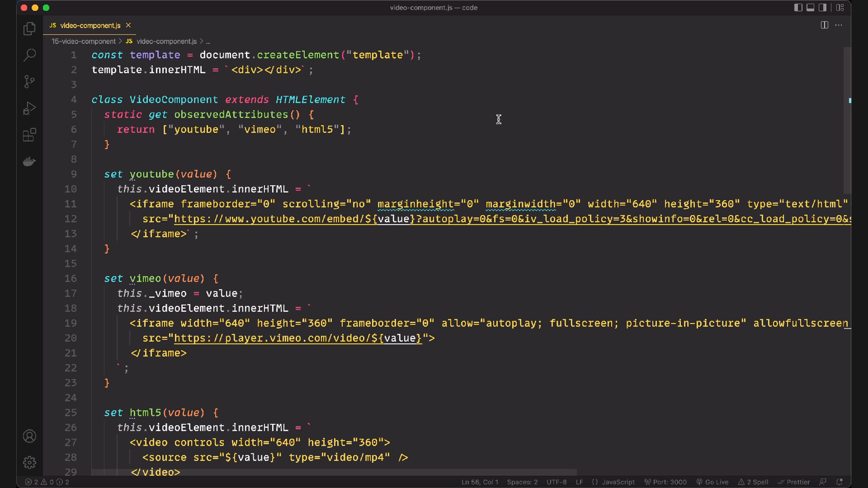Click the split editor right icon
The height and width of the screenshot is (488, 868).
(824, 25)
